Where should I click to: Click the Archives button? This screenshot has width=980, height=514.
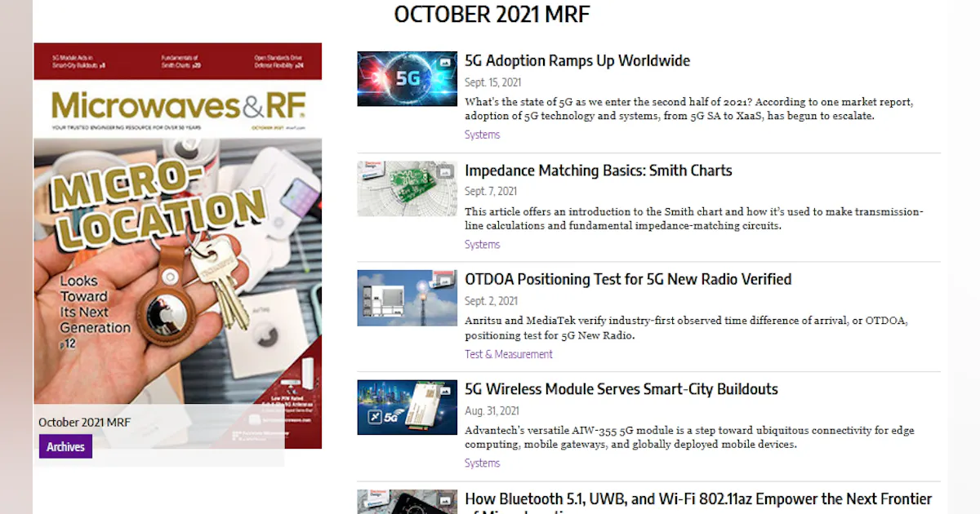coord(65,446)
